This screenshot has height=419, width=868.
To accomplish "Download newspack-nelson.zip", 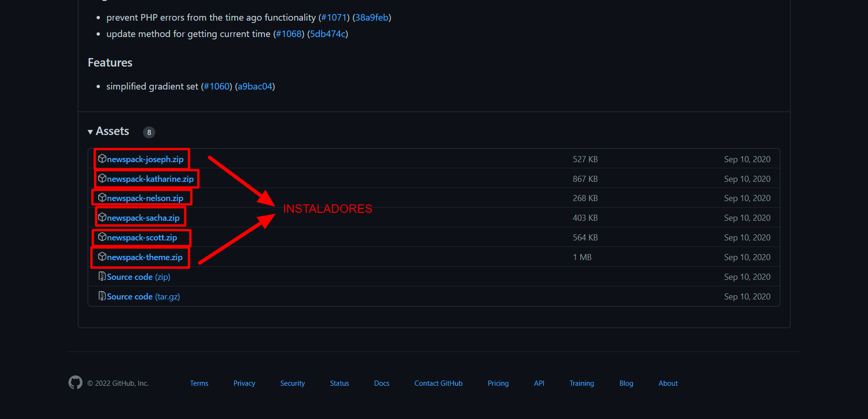I will [145, 198].
